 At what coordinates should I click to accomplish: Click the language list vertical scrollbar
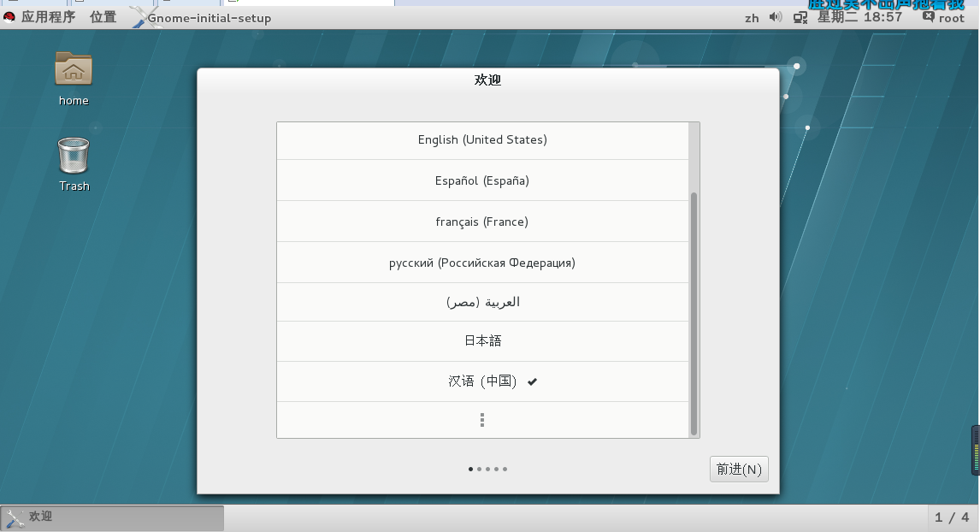[694, 314]
